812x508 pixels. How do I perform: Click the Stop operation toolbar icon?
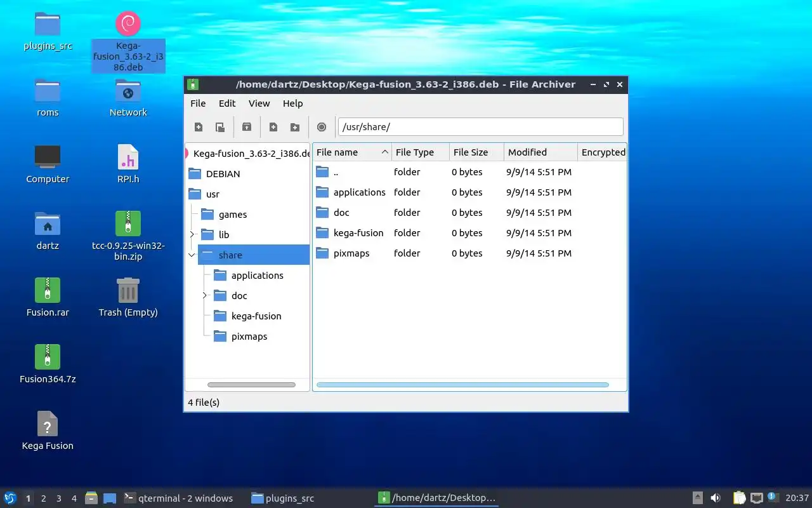pos(322,127)
